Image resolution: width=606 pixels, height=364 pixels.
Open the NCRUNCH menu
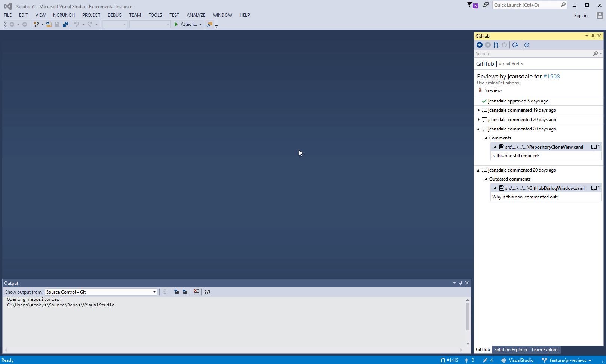[x=64, y=15]
